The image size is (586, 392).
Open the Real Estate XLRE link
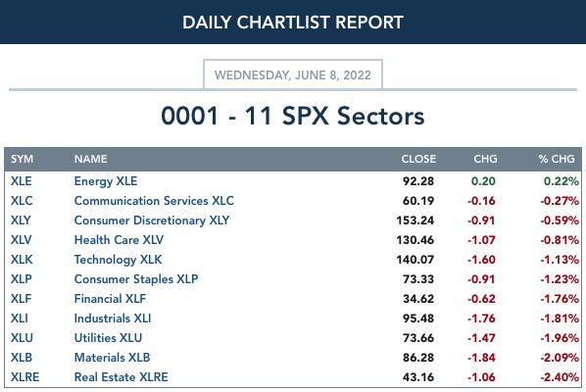(x=122, y=377)
